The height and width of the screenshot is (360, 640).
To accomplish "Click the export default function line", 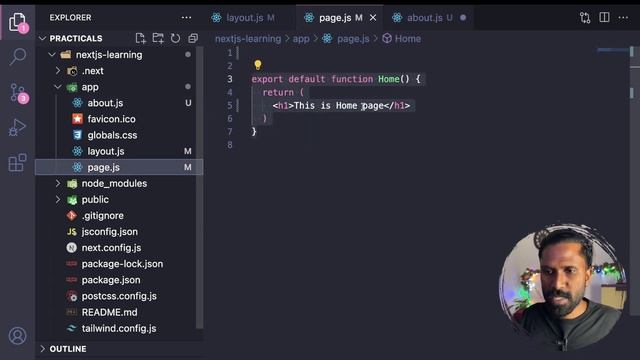I will (x=336, y=79).
